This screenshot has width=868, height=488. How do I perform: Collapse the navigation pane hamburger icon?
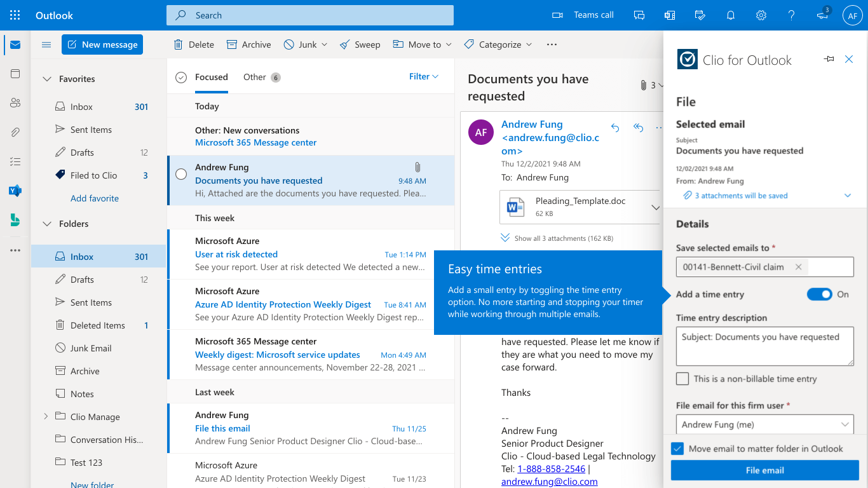46,44
